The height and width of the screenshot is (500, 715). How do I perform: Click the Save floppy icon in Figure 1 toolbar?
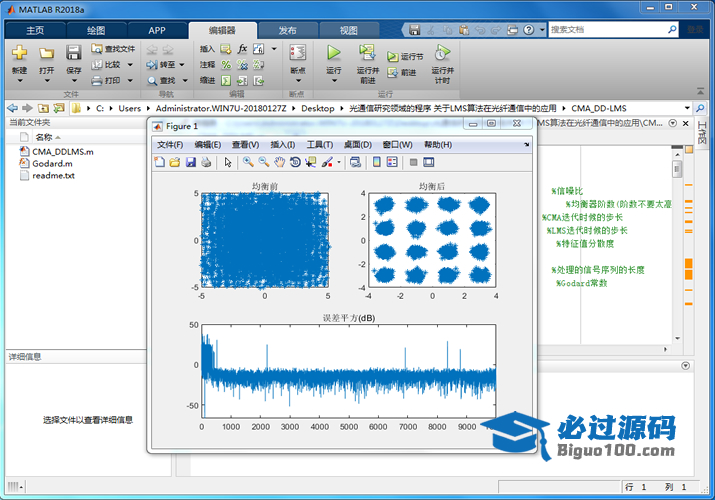pos(191,162)
